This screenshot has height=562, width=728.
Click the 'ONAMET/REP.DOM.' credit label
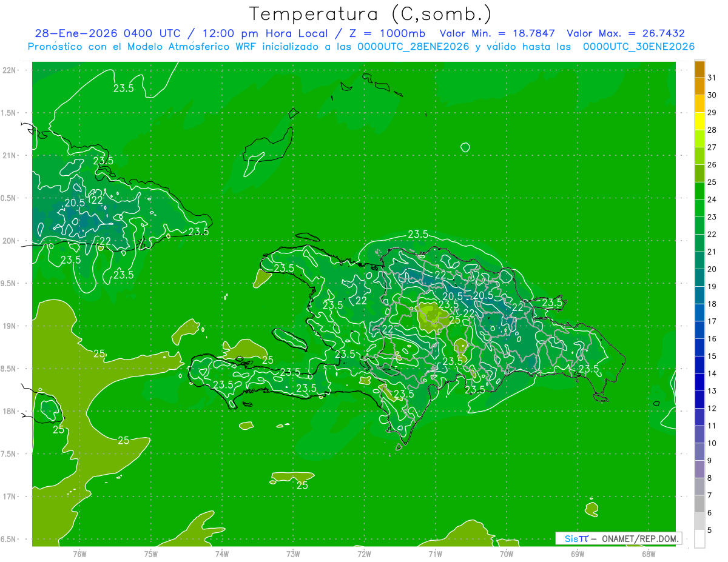coord(639,538)
